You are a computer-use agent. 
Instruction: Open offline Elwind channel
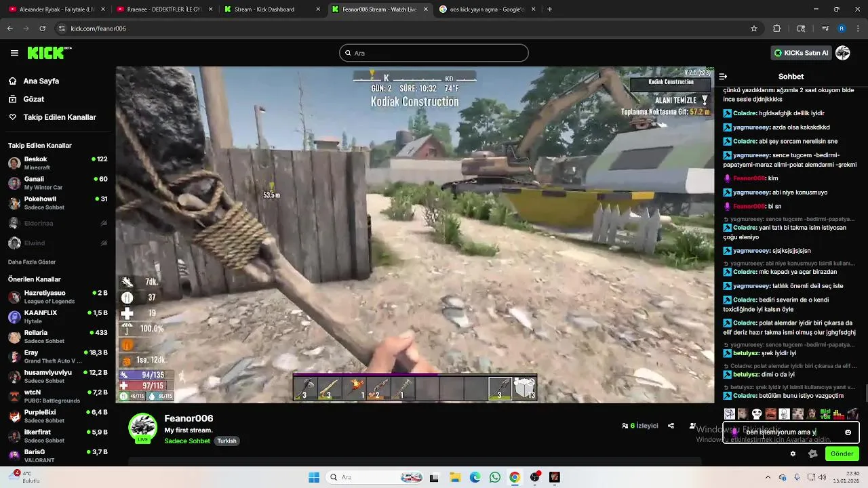click(x=58, y=243)
